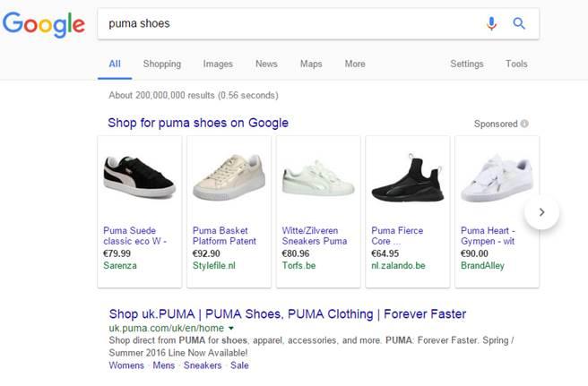Open the Settings menu
Image resolution: width=588 pixels, height=386 pixels.
tap(466, 64)
